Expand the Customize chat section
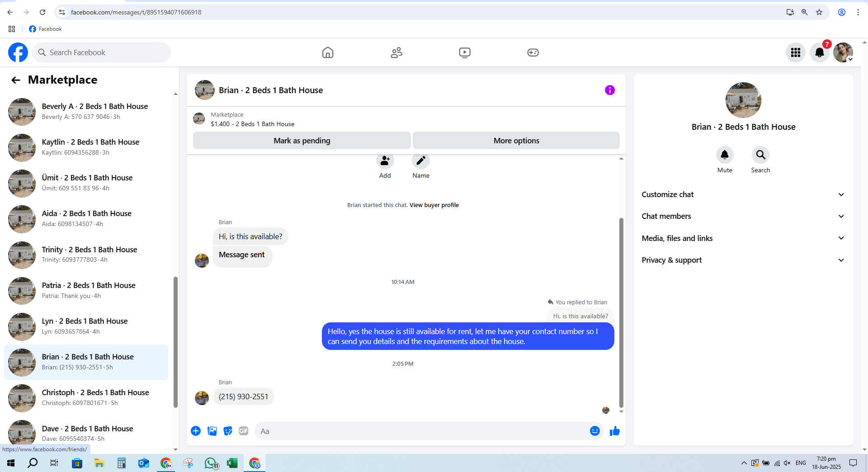 [x=743, y=194]
